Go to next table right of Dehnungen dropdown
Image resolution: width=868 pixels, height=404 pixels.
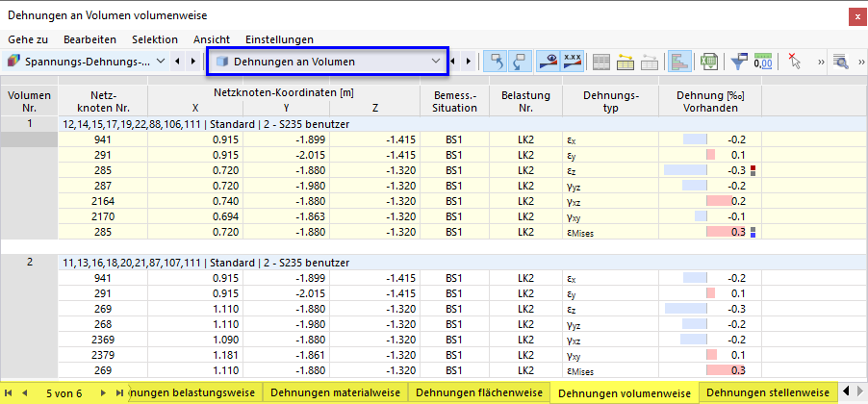click(469, 62)
